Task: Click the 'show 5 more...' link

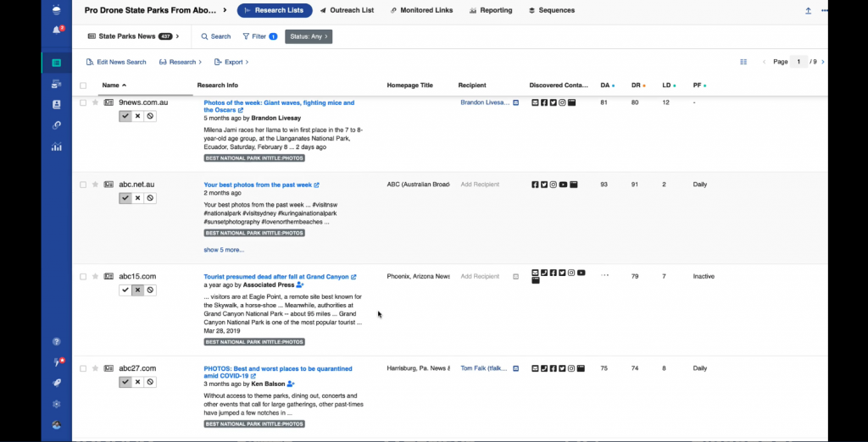Action: pyautogui.click(x=224, y=250)
